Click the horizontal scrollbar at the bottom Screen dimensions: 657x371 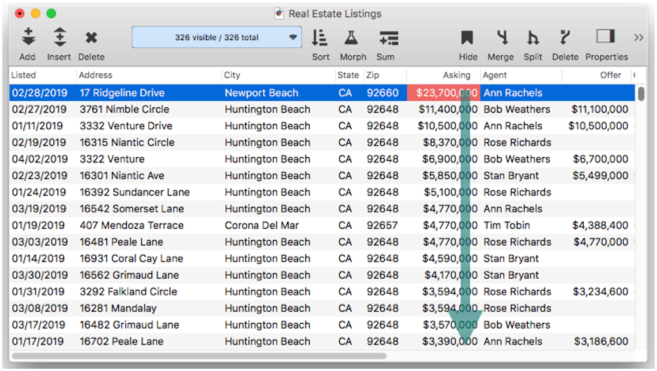[x=199, y=356]
